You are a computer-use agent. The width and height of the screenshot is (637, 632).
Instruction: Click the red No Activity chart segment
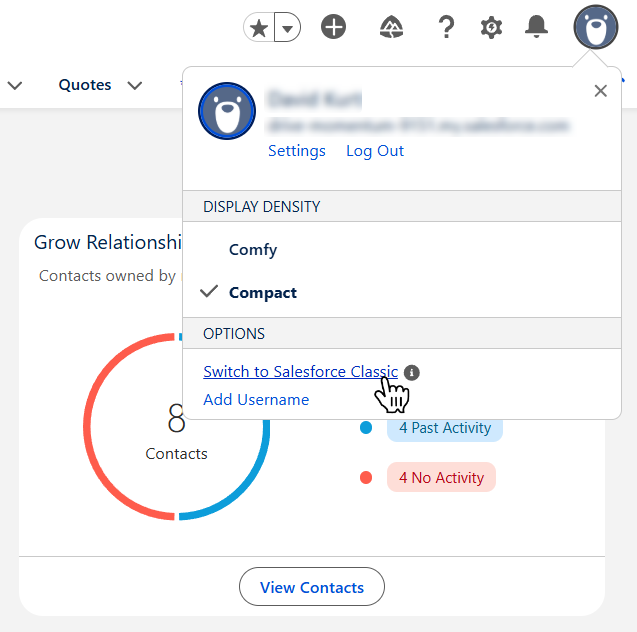coord(90,426)
